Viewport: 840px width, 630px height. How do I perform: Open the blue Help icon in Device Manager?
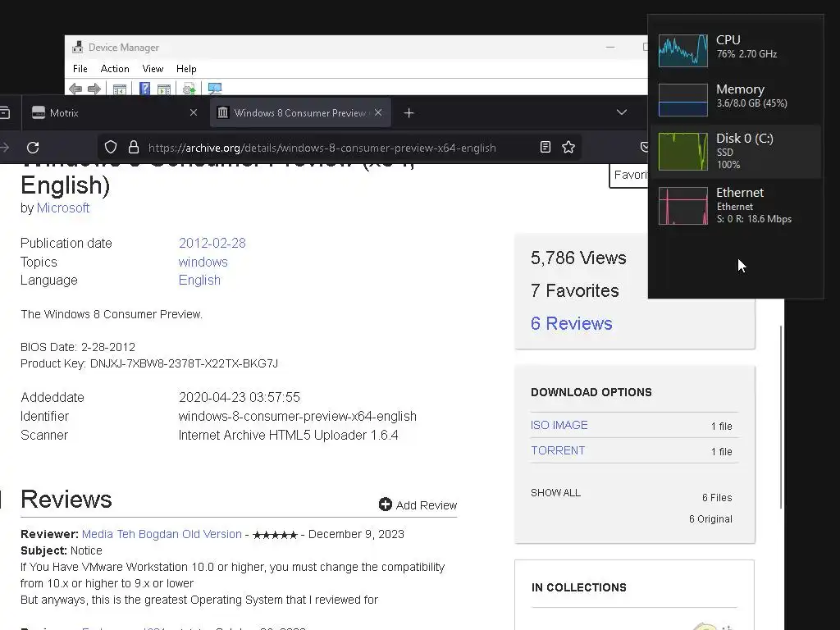click(144, 89)
